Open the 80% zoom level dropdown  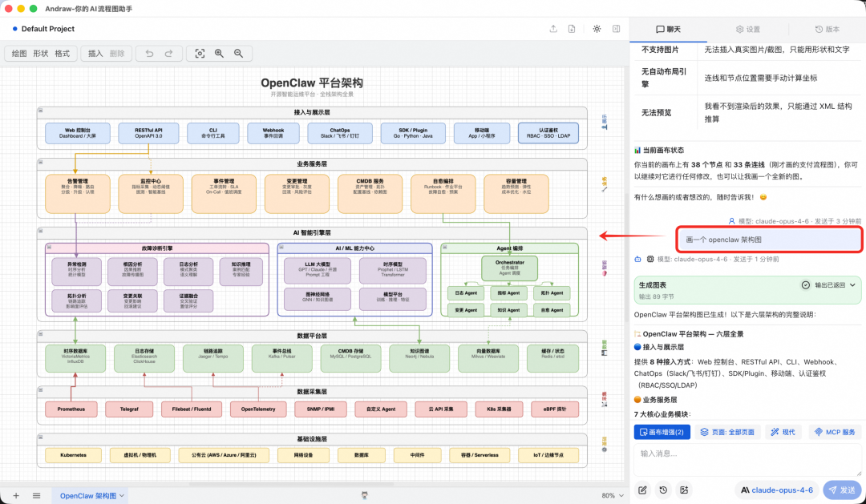click(613, 496)
